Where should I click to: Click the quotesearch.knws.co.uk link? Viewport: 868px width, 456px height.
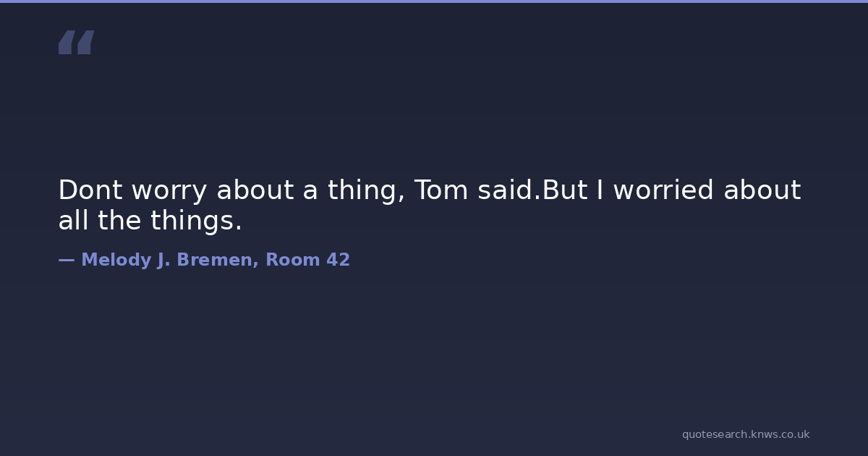tap(745, 434)
